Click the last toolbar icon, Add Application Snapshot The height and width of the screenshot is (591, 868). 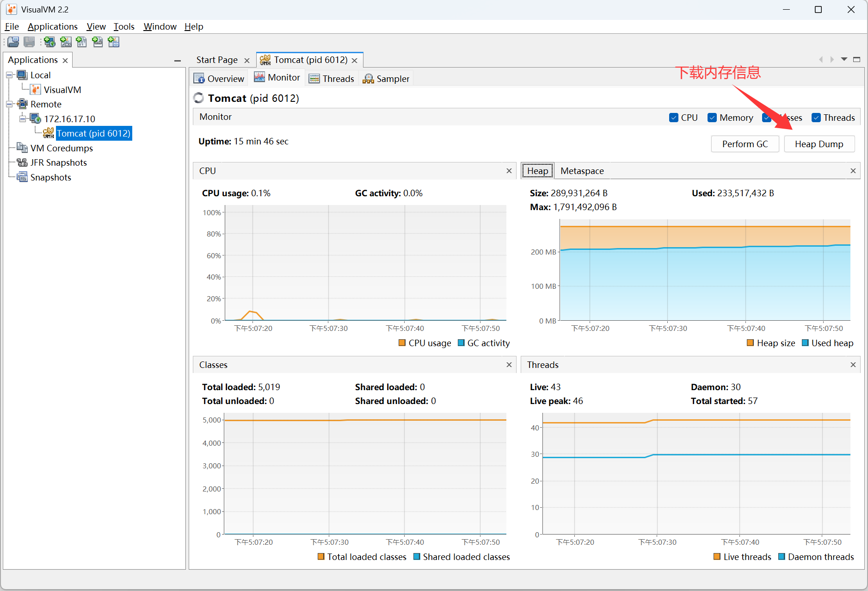[113, 42]
